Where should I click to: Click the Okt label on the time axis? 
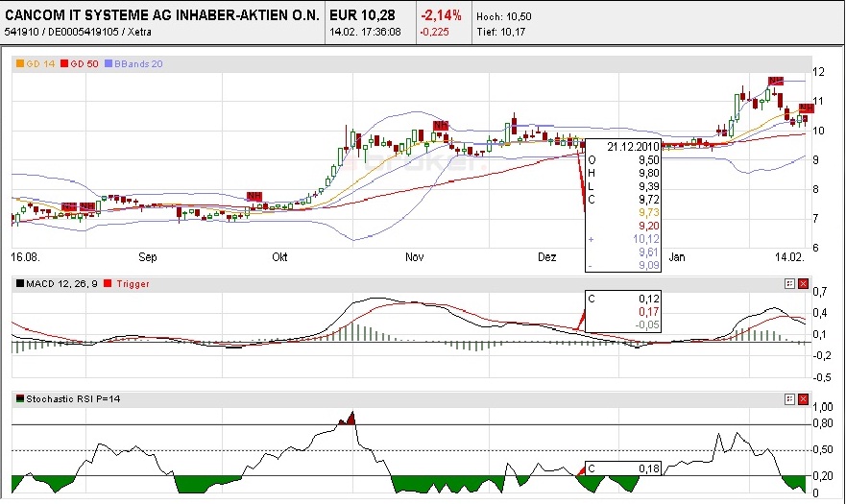279,257
